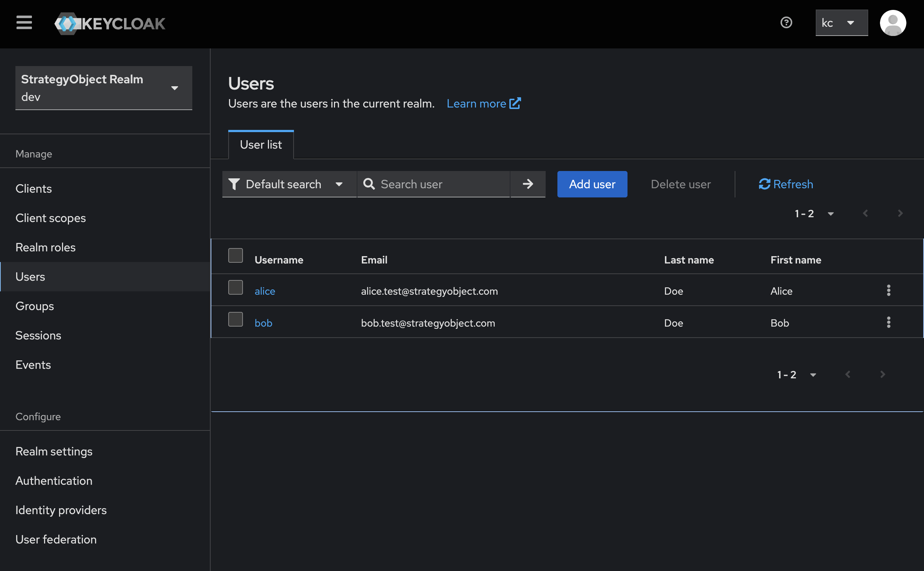Click the Keycloak logo

click(x=110, y=23)
